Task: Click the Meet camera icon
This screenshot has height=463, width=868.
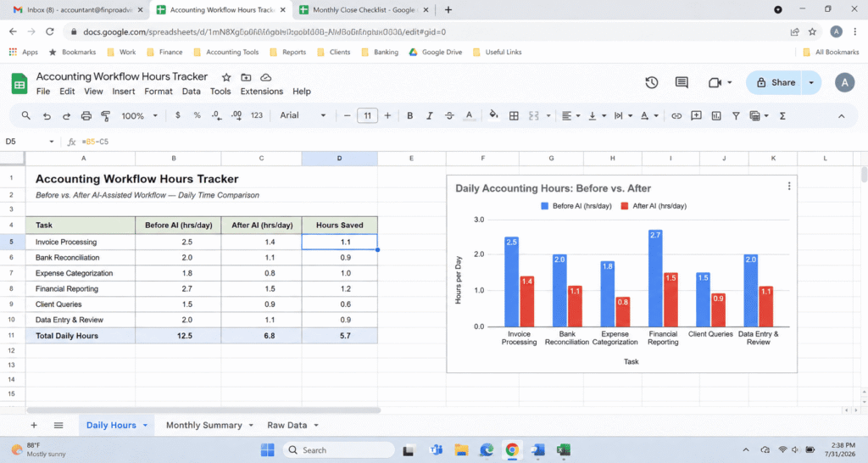Action: pos(715,82)
